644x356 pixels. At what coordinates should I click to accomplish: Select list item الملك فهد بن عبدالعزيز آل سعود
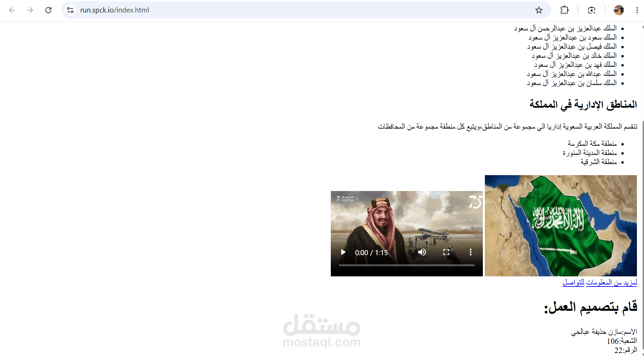click(x=575, y=65)
